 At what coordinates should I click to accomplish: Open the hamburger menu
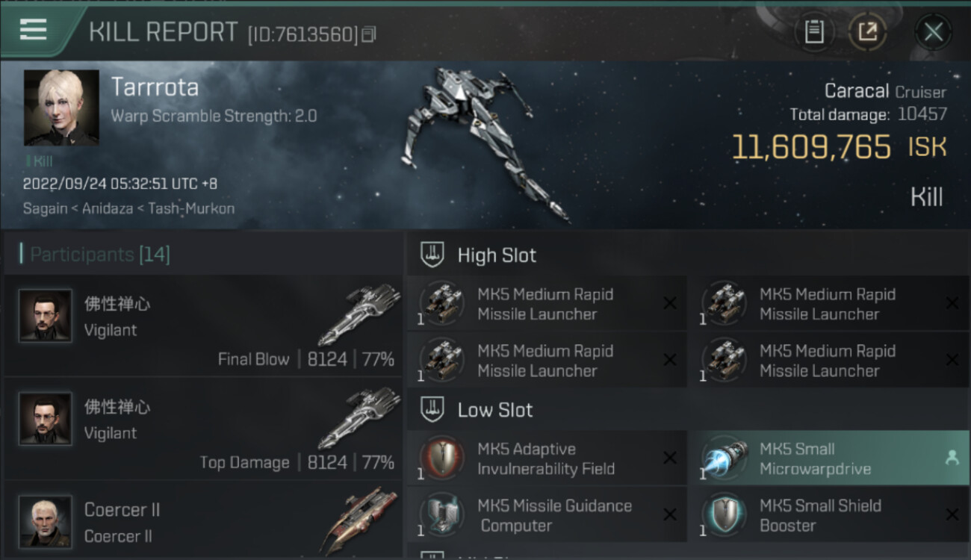(x=33, y=30)
